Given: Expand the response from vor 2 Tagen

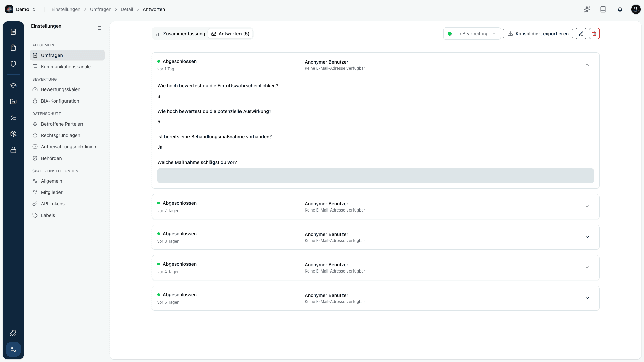Looking at the screenshot, I should pyautogui.click(x=587, y=206).
